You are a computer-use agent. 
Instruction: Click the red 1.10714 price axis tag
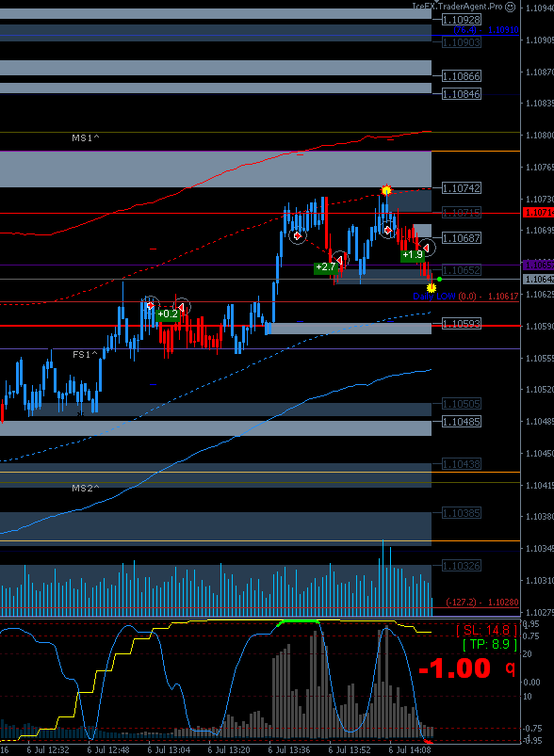538,213
